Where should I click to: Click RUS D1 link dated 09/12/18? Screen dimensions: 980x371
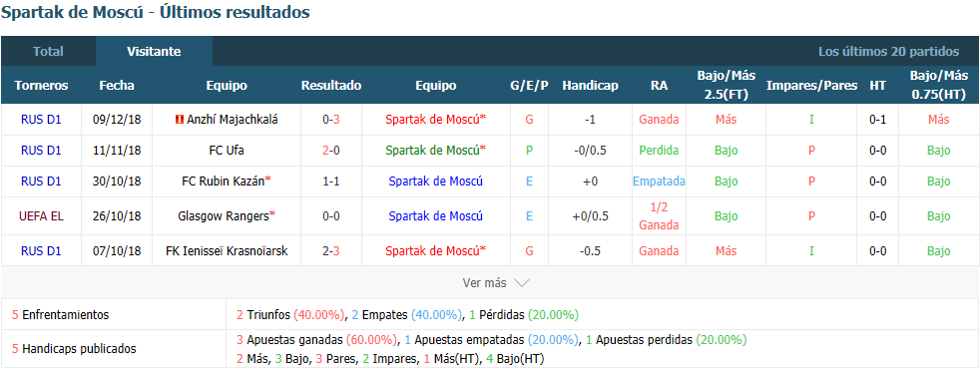coord(41,120)
